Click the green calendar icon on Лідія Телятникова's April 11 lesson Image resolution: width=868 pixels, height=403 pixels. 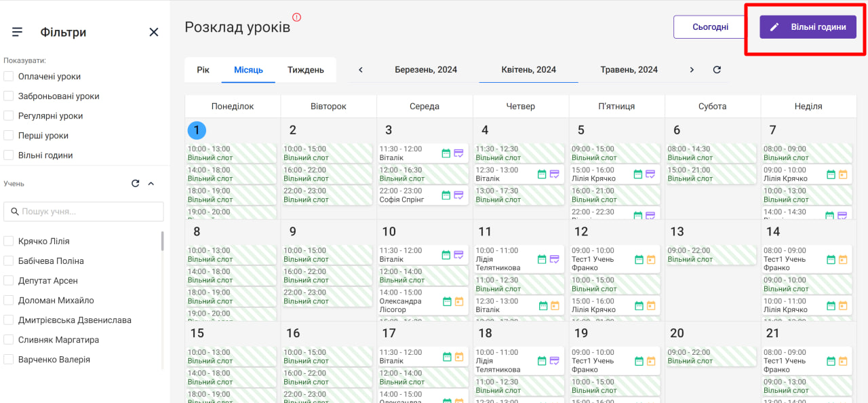(x=542, y=259)
